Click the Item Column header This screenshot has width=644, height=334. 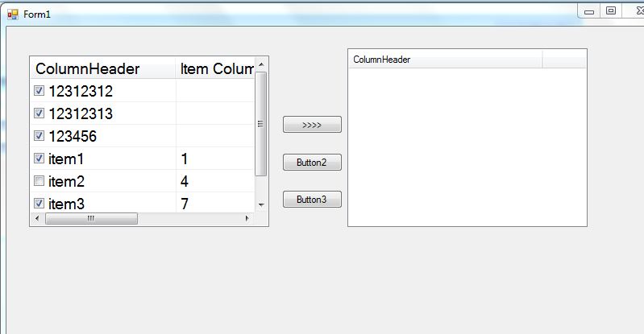(215, 69)
